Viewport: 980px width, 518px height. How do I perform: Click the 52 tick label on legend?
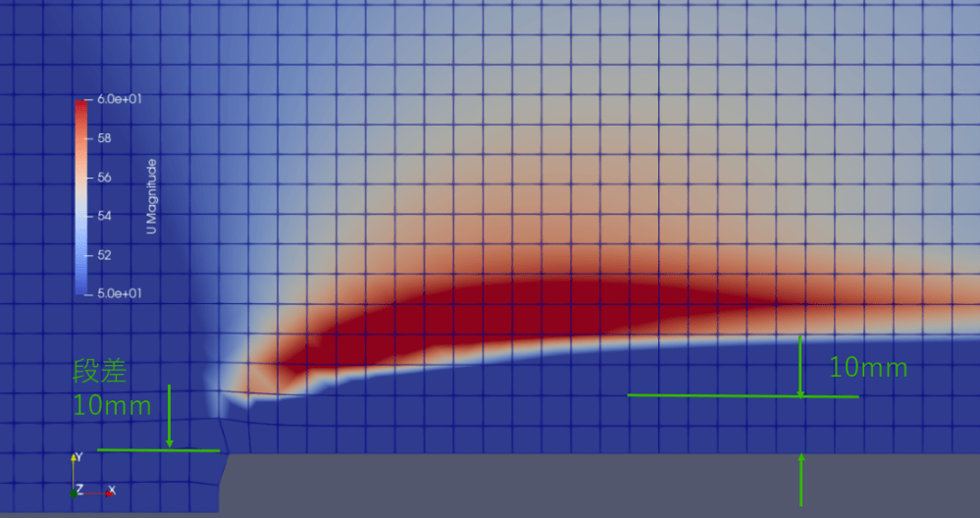tap(104, 255)
